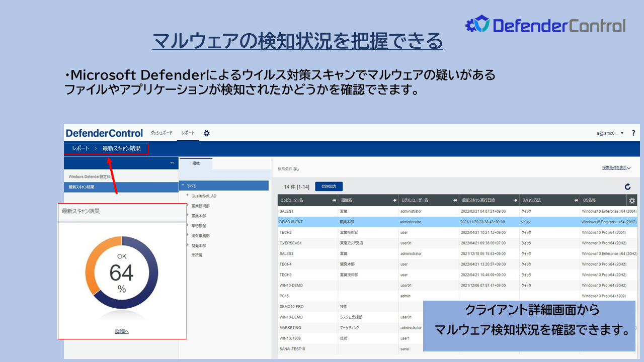
Task: Click the 2022/02/21 04:07:21+09:00 scan date cell
Action: coord(484,211)
